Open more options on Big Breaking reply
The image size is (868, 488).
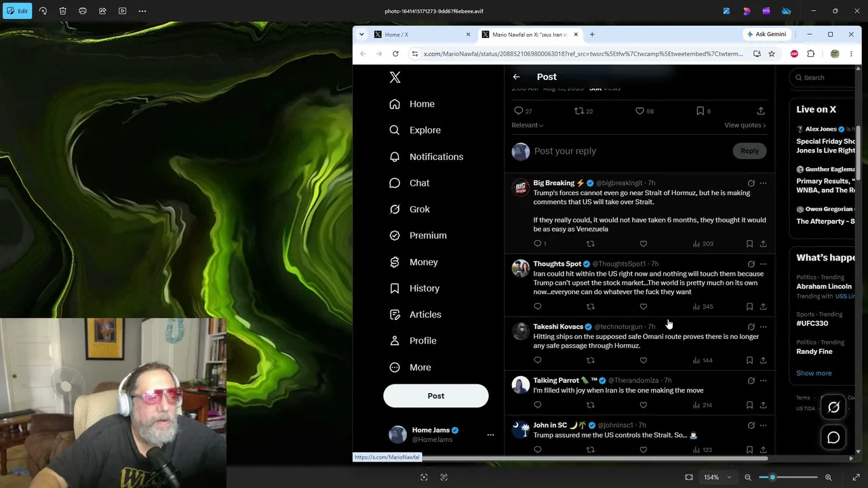tap(763, 183)
